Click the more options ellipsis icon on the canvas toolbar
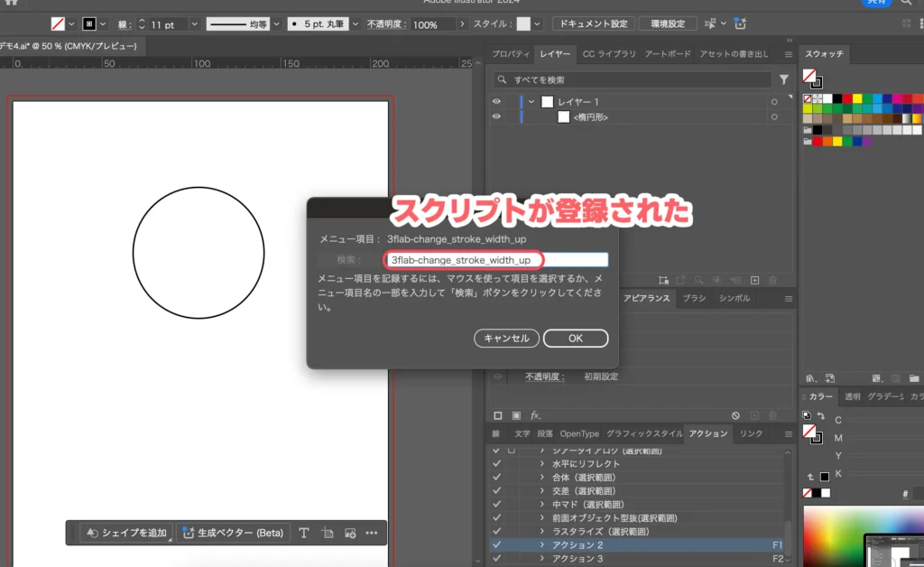The width and height of the screenshot is (924, 567). [371, 533]
